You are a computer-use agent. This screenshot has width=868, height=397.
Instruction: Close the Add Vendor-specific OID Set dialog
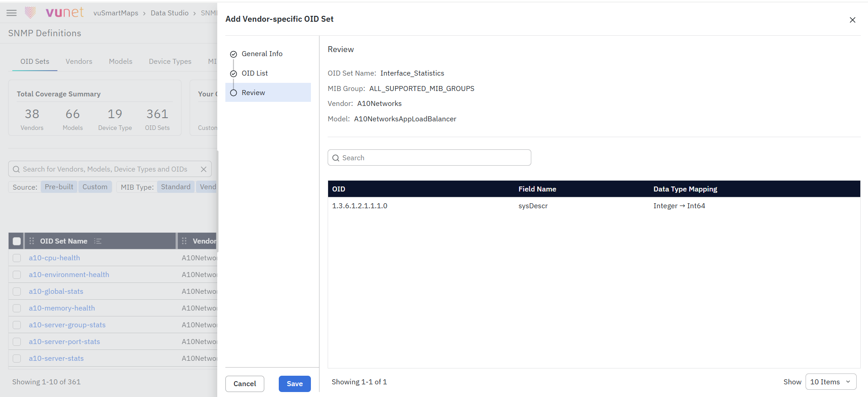(852, 20)
